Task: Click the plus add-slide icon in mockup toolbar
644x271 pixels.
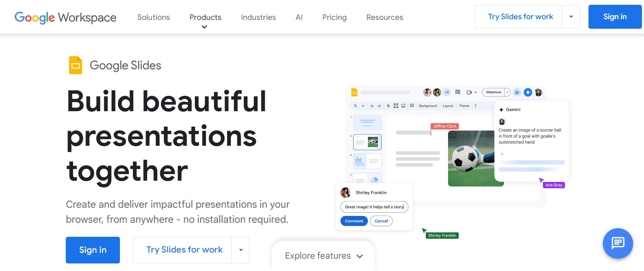Action: click(x=363, y=106)
